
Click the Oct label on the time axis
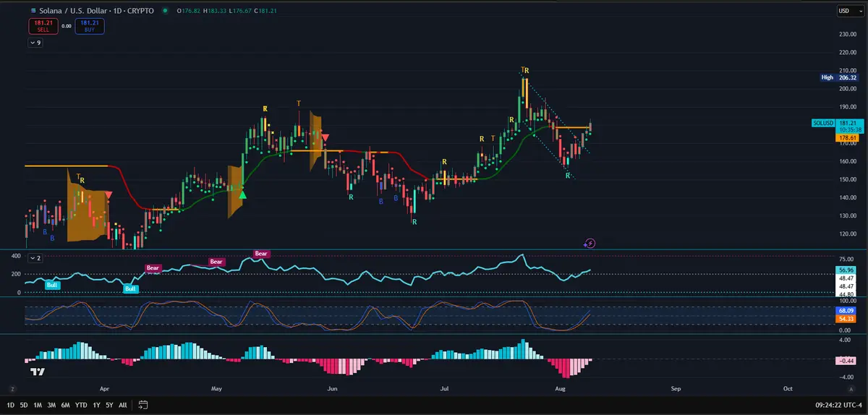click(788, 388)
